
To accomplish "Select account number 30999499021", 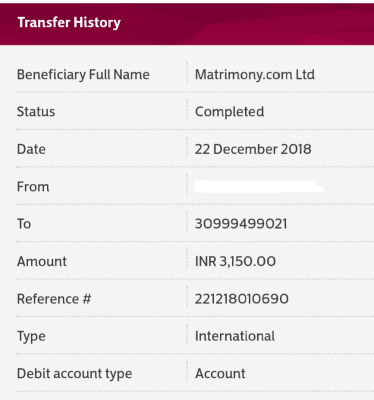I will (x=241, y=224).
